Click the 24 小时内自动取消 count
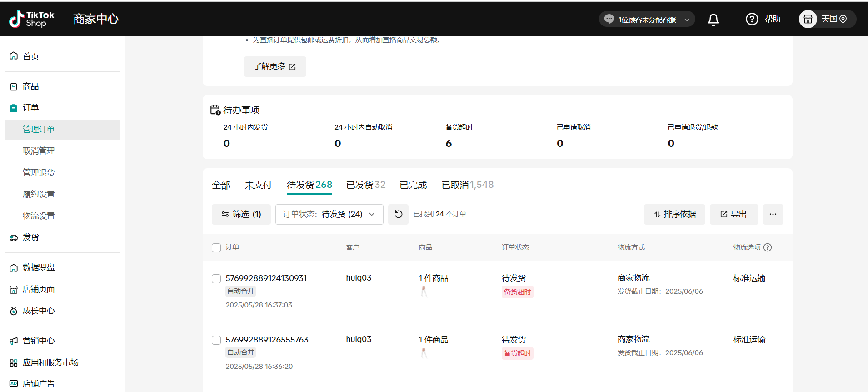 coord(338,144)
